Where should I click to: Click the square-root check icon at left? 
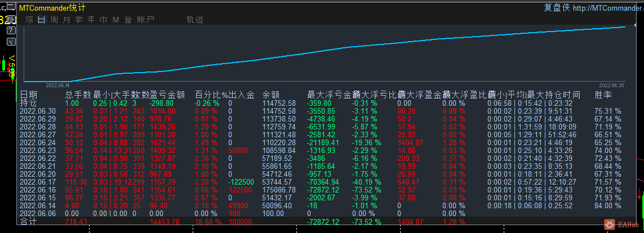point(11,41)
